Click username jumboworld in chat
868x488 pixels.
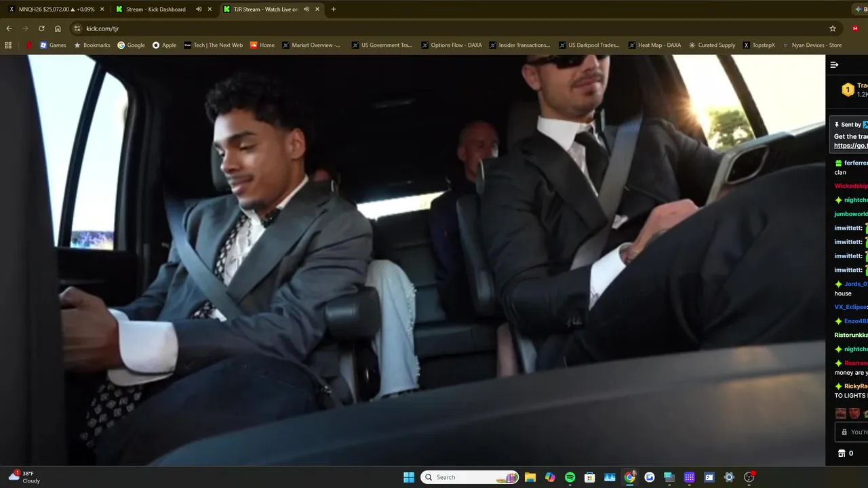(851, 214)
